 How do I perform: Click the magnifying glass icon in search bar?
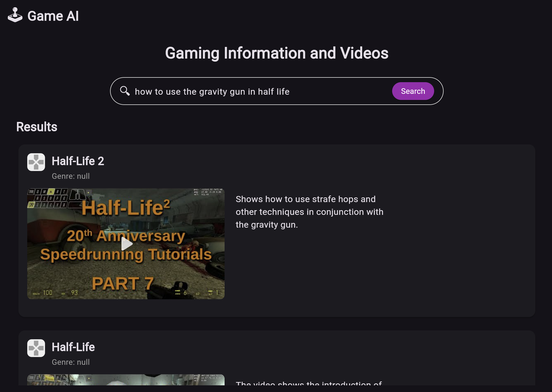pyautogui.click(x=125, y=91)
